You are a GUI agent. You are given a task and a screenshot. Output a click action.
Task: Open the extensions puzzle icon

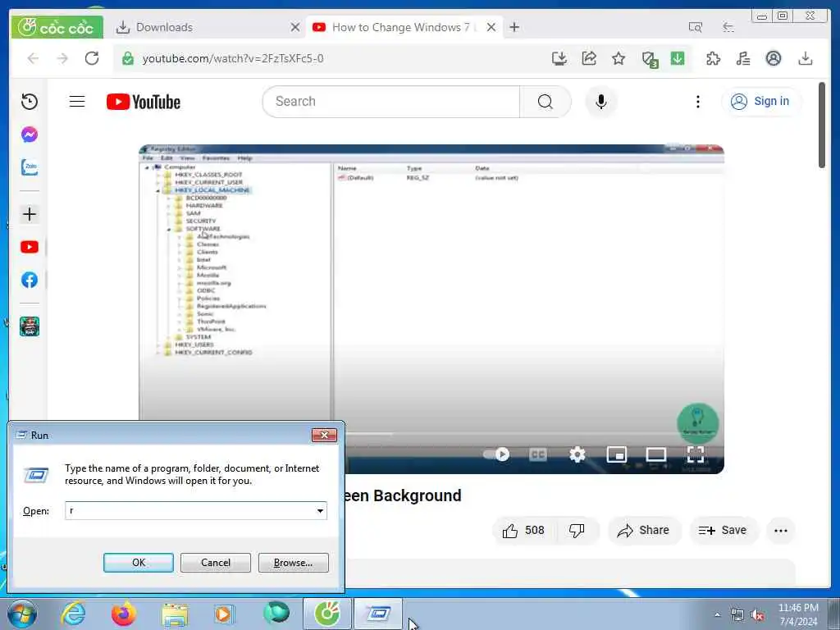click(713, 58)
